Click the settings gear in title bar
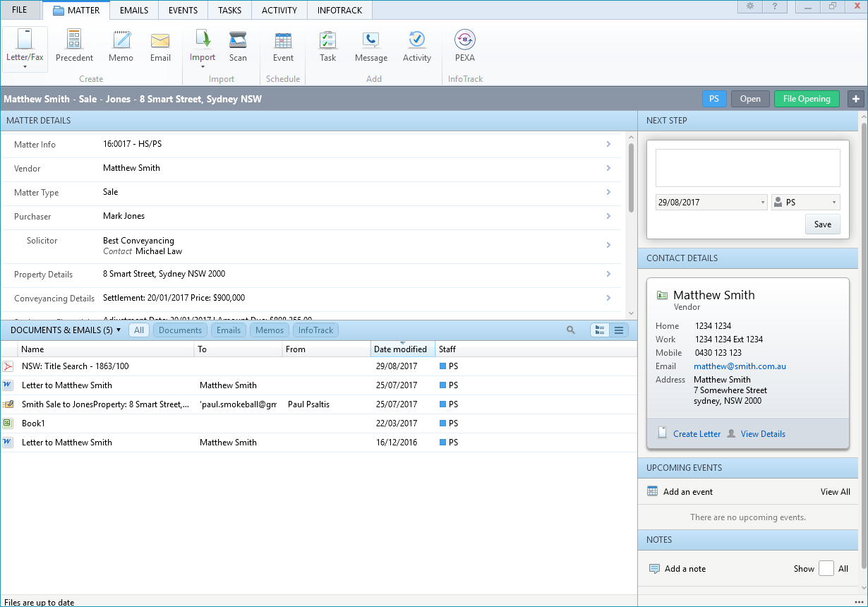This screenshot has height=607, width=868. tap(750, 6)
